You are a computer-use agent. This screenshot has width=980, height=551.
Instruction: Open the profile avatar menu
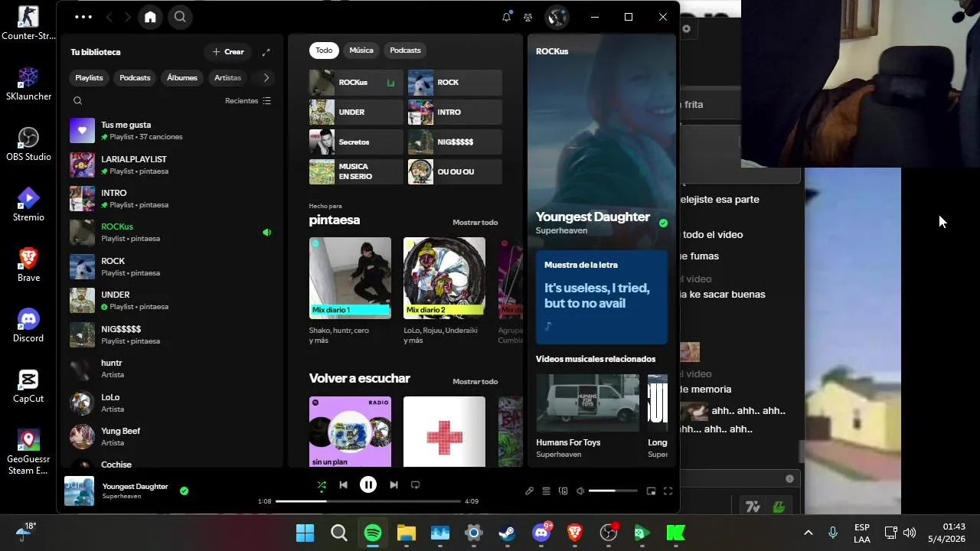point(557,17)
